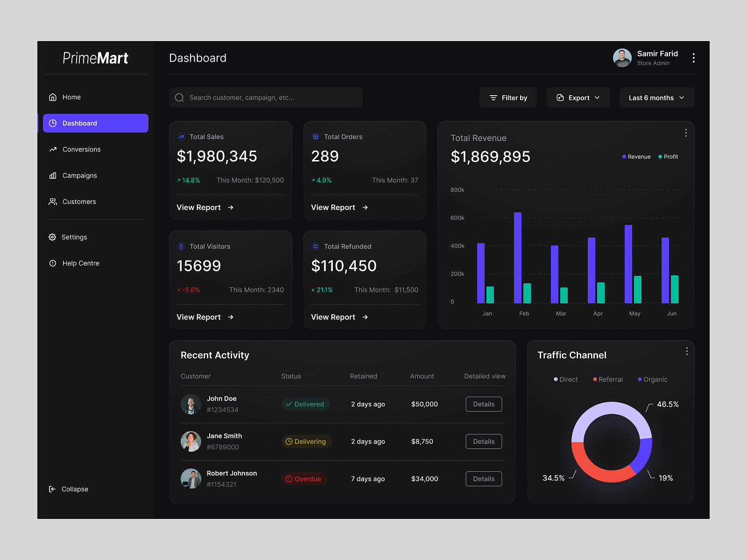
Task: Expand the Export options dropdown
Action: tap(578, 98)
